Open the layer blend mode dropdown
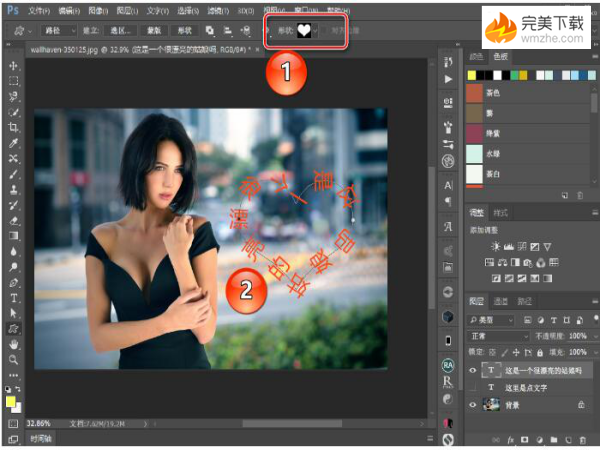Screen dimensions: 600x450 pos(498,336)
